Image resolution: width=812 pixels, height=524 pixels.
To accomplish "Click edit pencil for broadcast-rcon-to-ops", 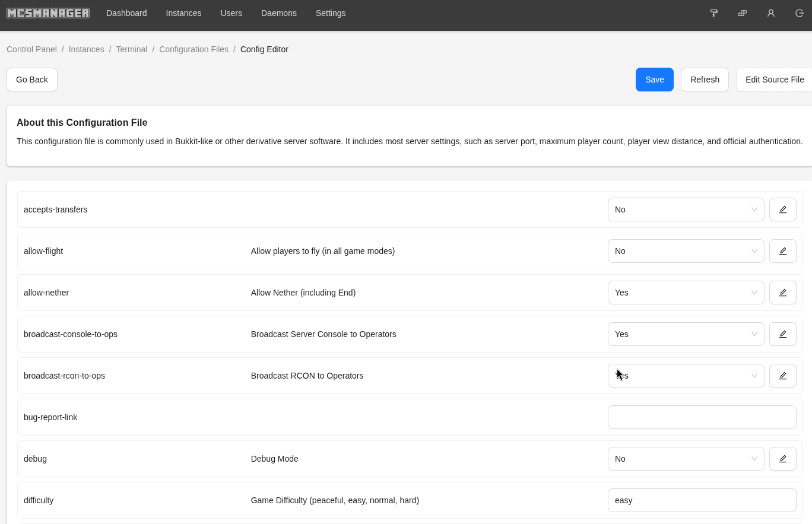I will pos(783,376).
